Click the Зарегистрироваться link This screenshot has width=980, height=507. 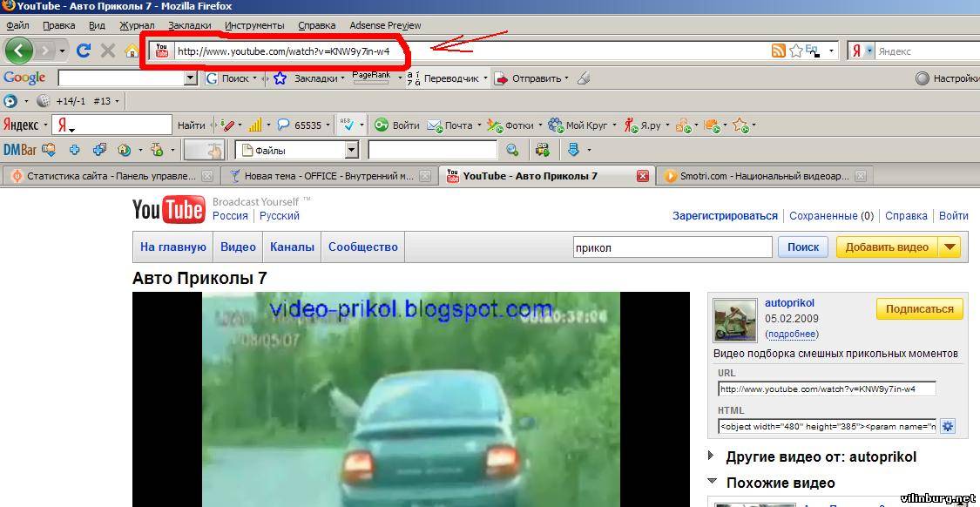coord(725,215)
